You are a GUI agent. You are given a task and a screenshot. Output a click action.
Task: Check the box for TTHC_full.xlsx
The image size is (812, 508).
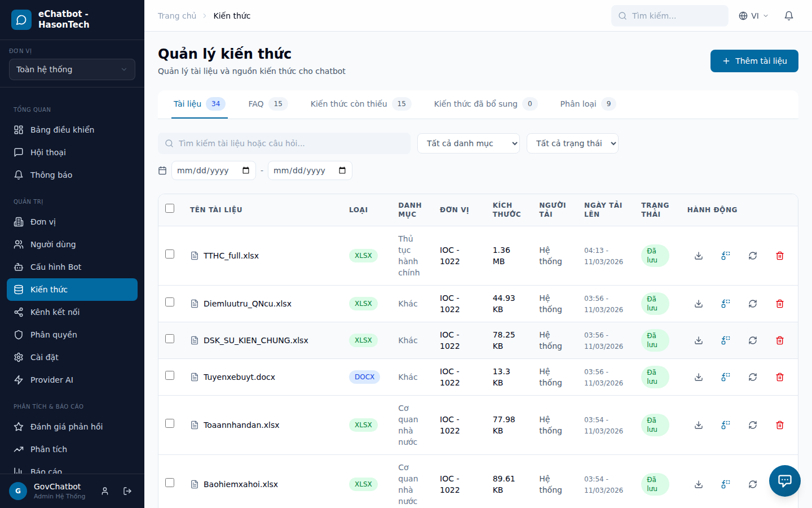170,254
